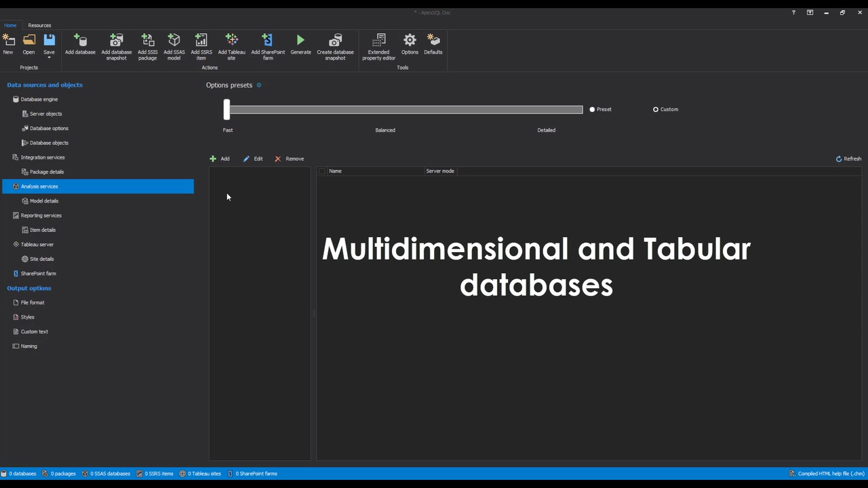Switch to the Resources tab

coord(39,25)
